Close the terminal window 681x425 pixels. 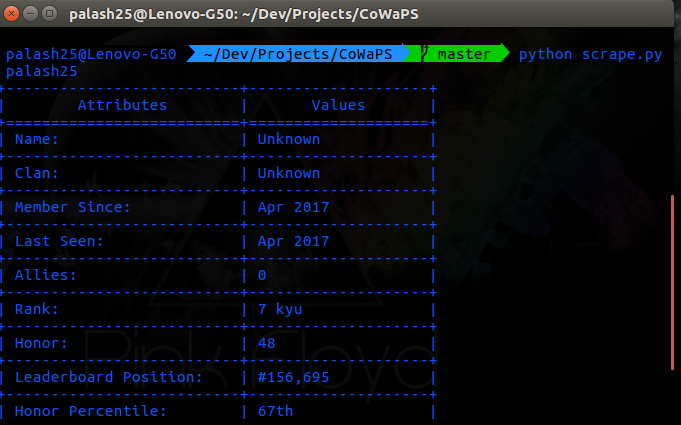[12, 14]
